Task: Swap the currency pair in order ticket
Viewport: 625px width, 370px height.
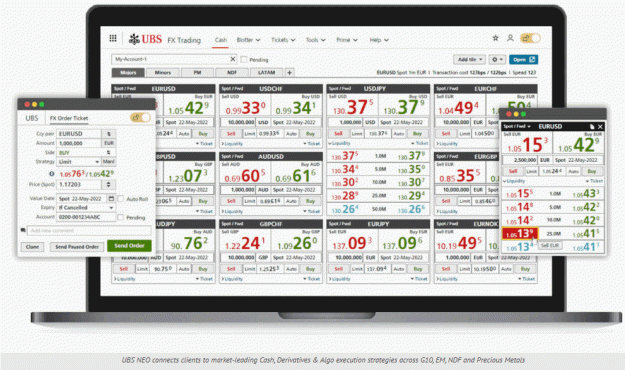Action: (x=108, y=134)
